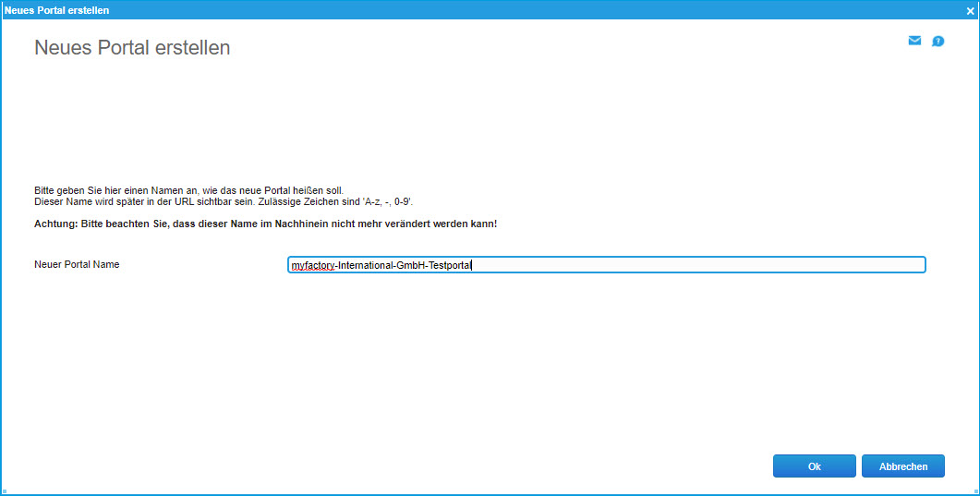This screenshot has width=980, height=496.
Task: Open the help question mark icon
Action: pos(938,42)
